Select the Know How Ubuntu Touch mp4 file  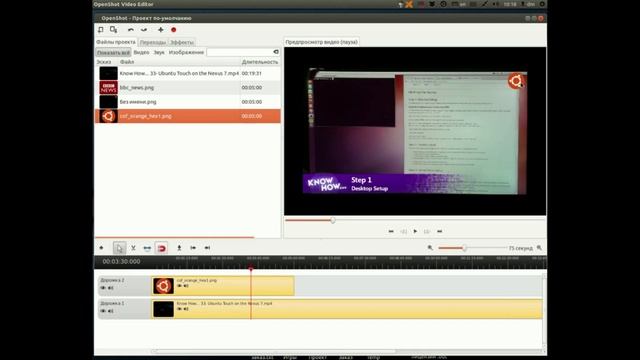pos(188,73)
